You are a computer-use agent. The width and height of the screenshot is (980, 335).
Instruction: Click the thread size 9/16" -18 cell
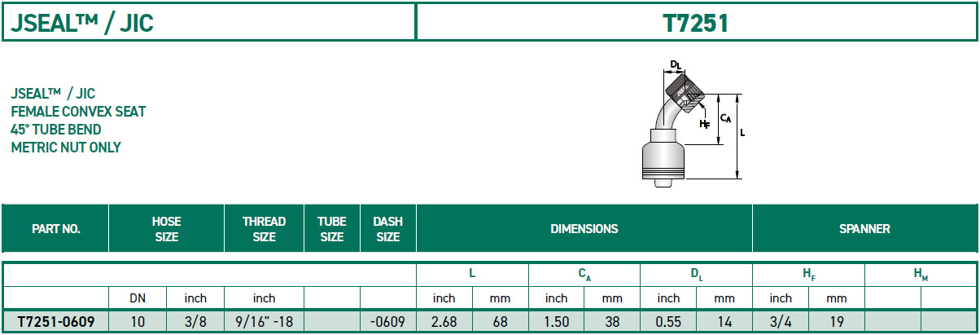point(264,321)
